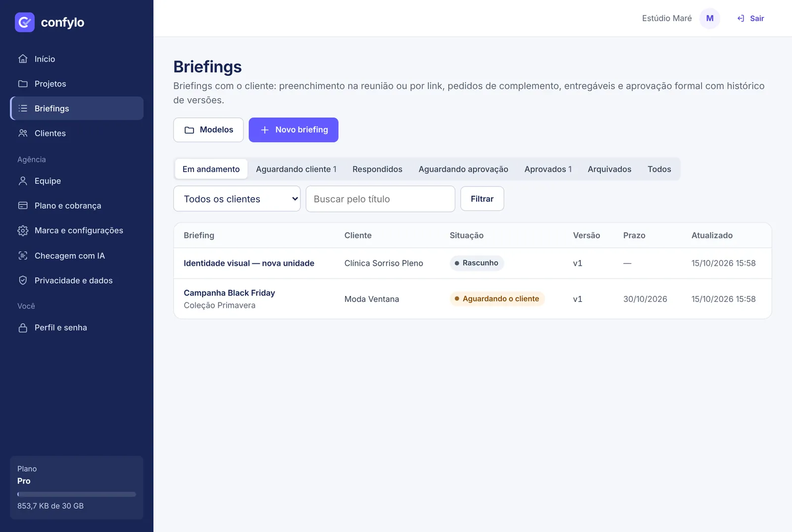Click the Equipe person icon
Viewport: 792px width, 532px height.
tap(23, 181)
